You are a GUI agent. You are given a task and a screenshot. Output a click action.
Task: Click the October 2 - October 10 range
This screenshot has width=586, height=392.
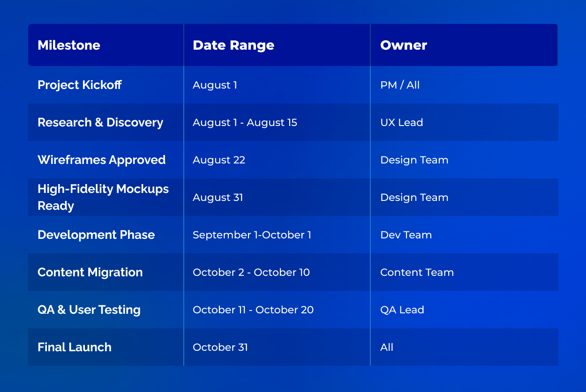pyautogui.click(x=250, y=272)
